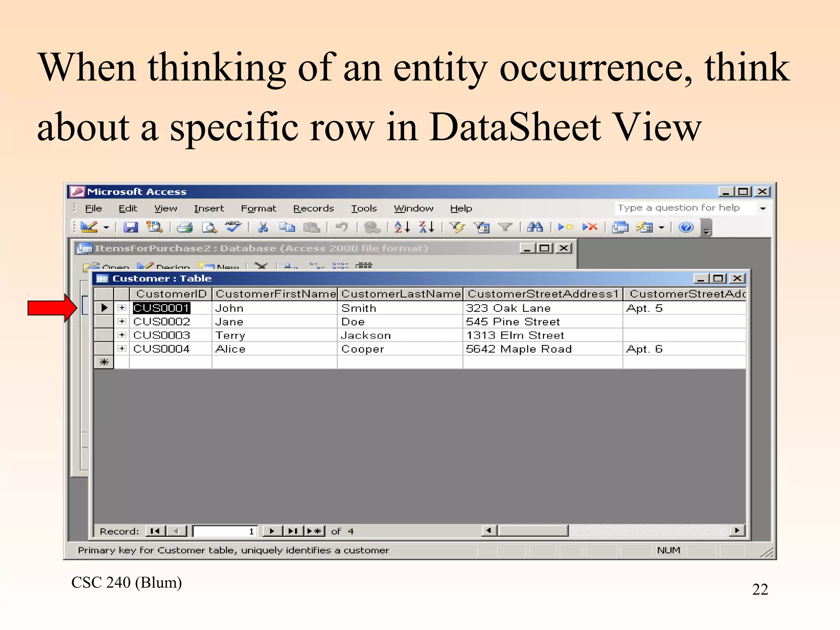The width and height of the screenshot is (840, 630).
Task: Click the '545 Pine Street' address cell
Action: click(543, 322)
